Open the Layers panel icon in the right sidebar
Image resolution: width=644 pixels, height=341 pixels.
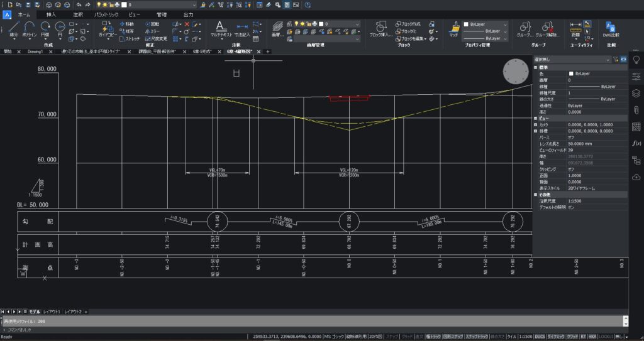click(636, 93)
